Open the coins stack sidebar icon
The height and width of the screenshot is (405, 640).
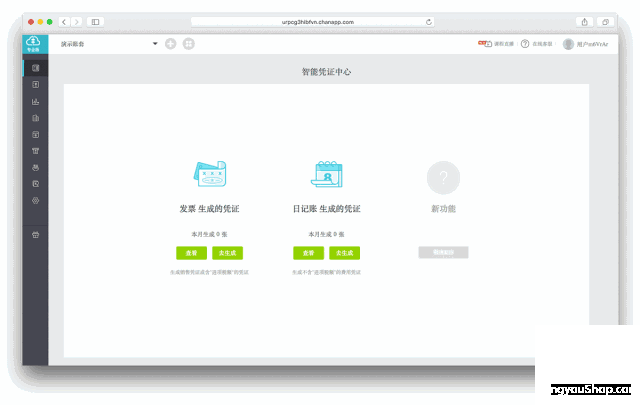[36, 167]
